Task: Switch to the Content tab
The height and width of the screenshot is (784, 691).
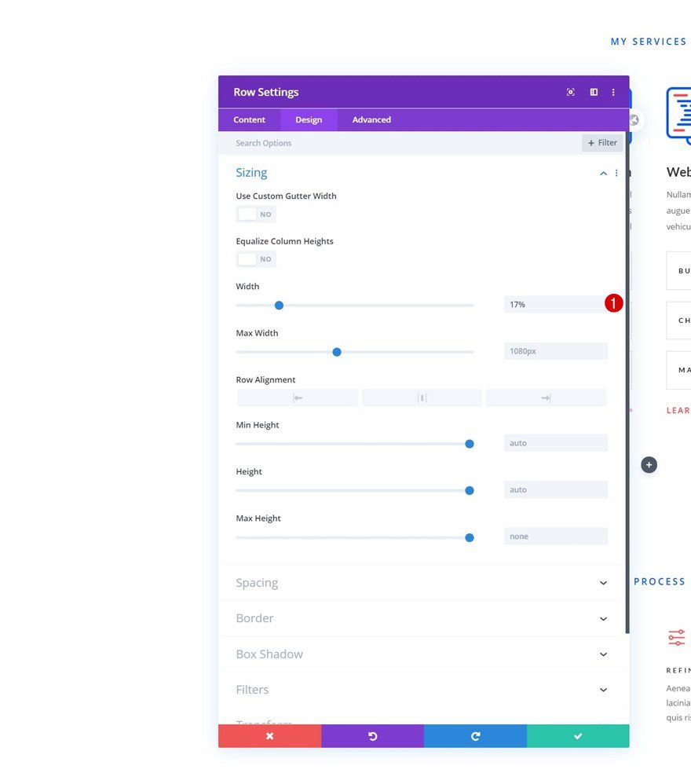Action: click(249, 119)
